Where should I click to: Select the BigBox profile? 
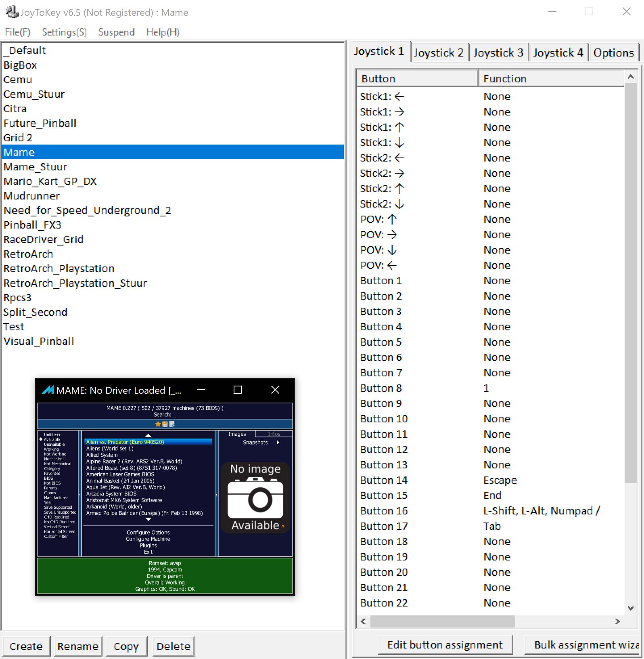(173, 65)
